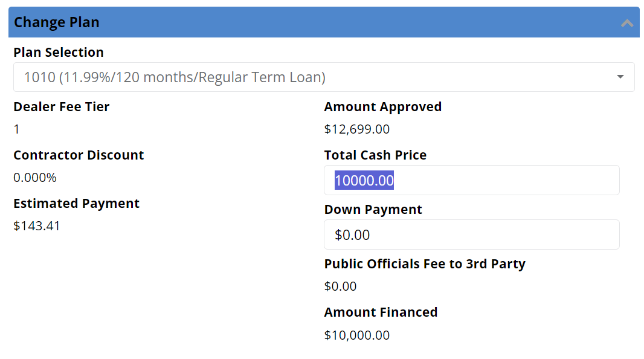Viewport: 644px width, 359px height.
Task: Collapse the Change Plan panel via chevron
Action: click(x=626, y=22)
